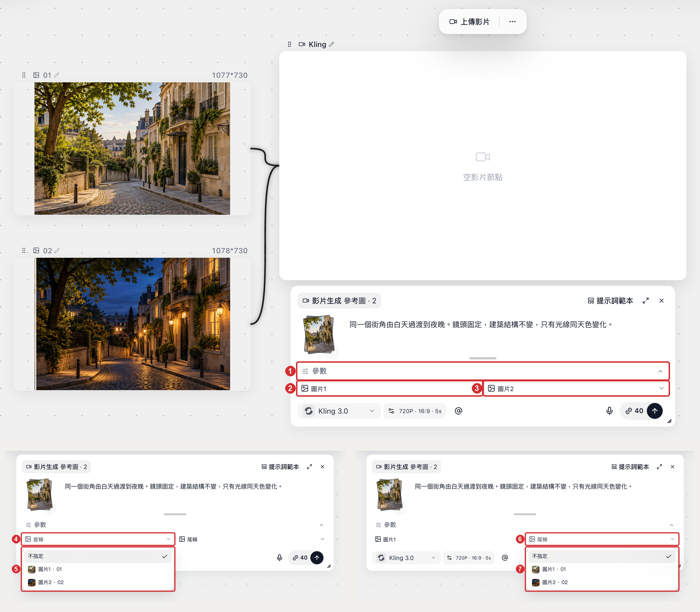Collapse the large 參數 parameters section
This screenshot has width=700, height=612.
point(483,371)
